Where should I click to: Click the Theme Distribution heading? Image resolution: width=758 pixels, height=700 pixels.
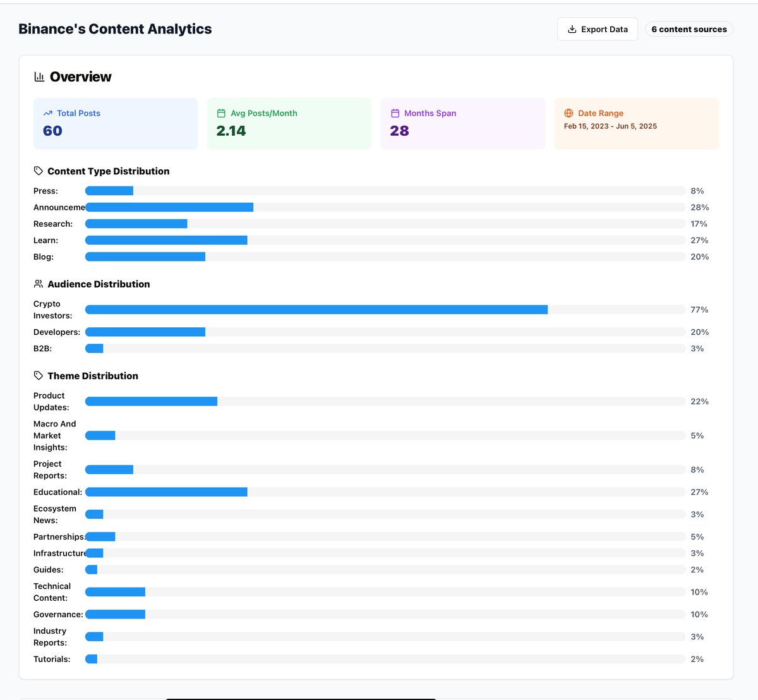[92, 376]
